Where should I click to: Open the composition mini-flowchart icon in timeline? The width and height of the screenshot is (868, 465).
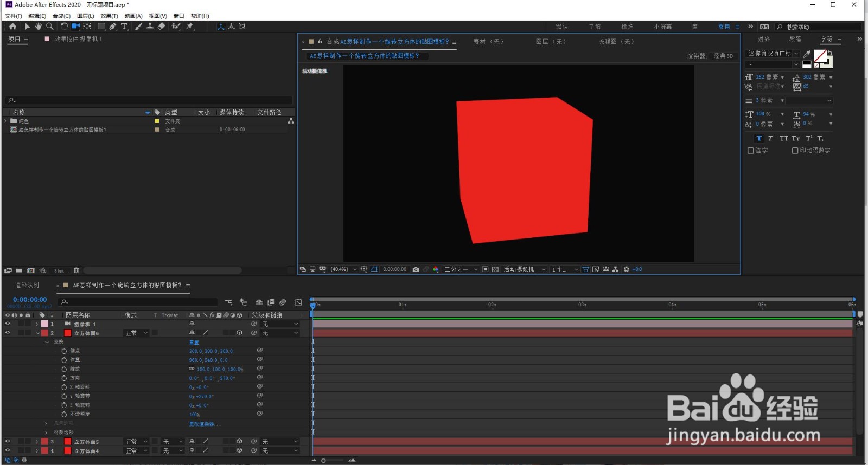tap(228, 302)
